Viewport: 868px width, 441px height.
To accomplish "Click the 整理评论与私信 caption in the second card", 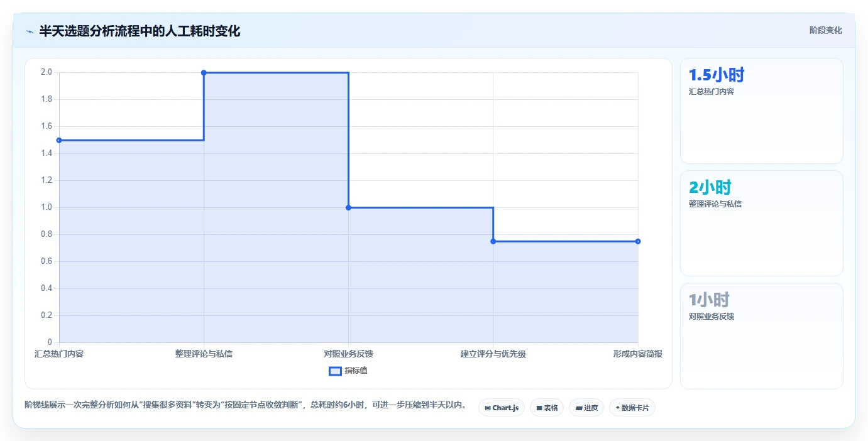I will click(x=715, y=204).
